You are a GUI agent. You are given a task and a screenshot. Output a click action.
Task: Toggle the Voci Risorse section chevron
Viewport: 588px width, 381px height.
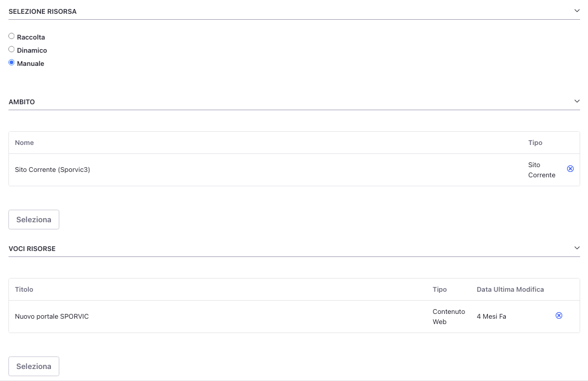tap(577, 248)
